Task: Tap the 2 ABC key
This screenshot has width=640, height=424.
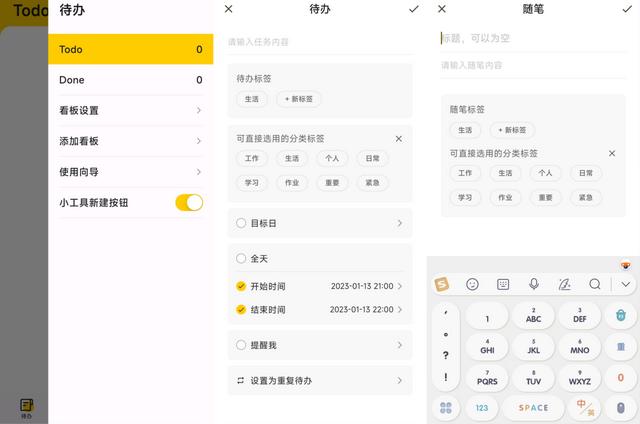Action: [533, 315]
